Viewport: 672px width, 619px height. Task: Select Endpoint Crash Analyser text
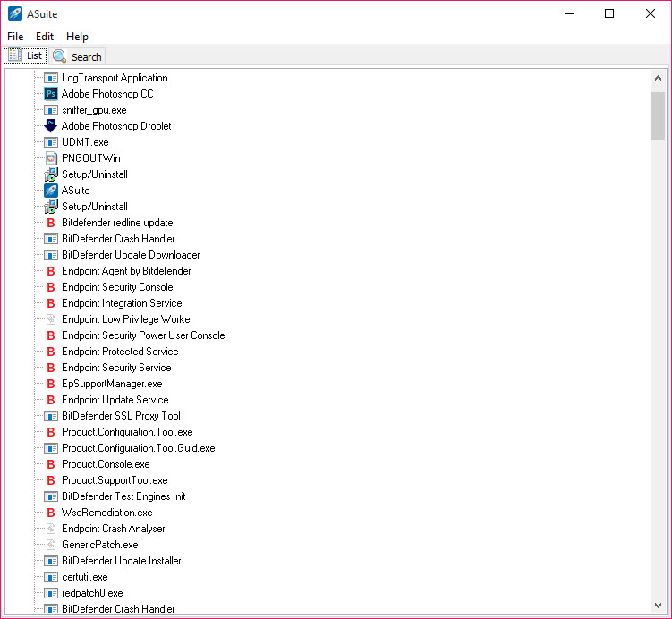114,529
